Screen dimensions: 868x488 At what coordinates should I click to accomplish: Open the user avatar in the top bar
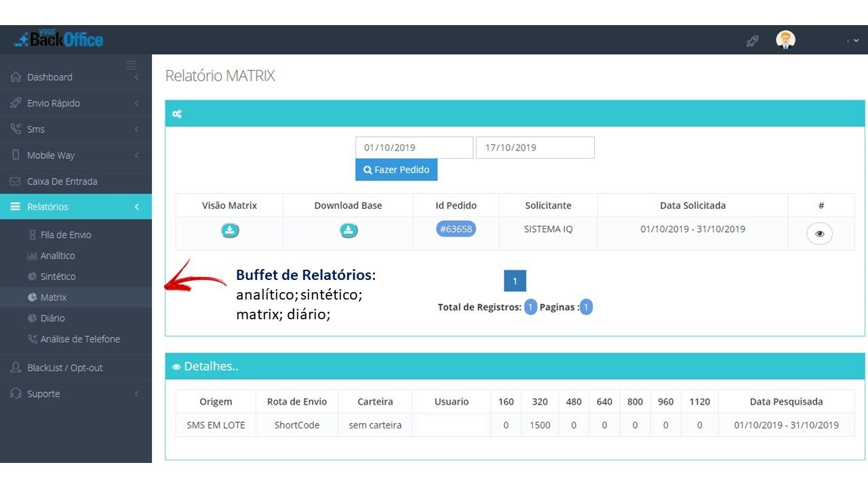coord(785,40)
